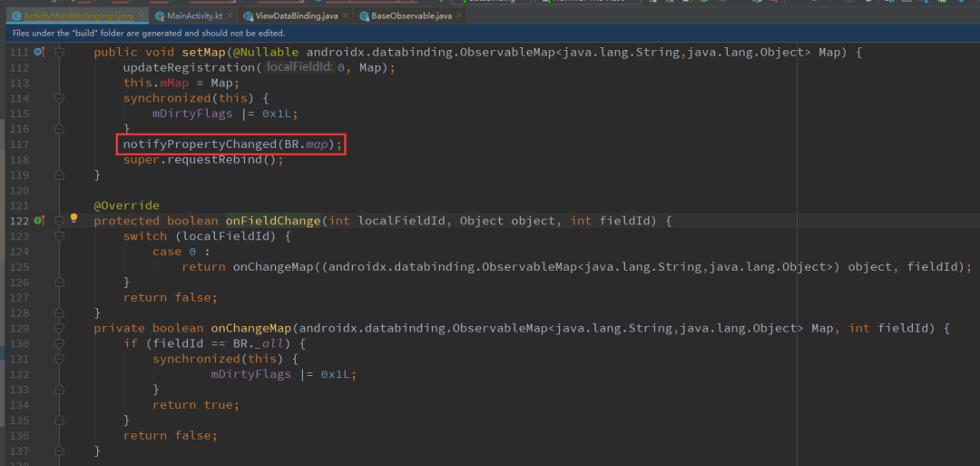980x466 pixels.
Task: Click line number 125 in the gutter
Action: pos(19,266)
